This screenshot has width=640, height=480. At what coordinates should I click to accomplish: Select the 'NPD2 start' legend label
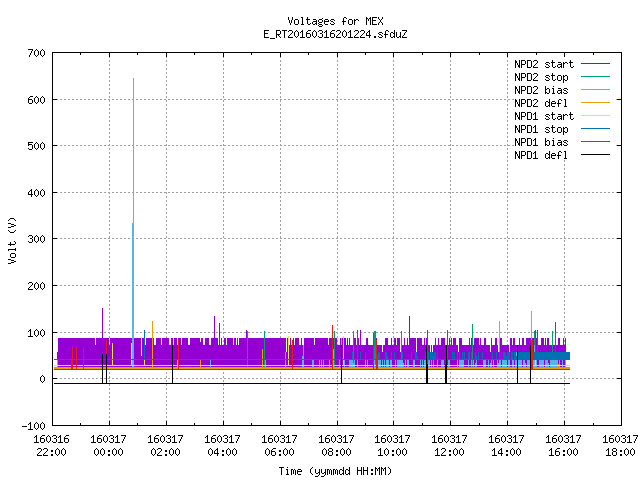point(544,64)
